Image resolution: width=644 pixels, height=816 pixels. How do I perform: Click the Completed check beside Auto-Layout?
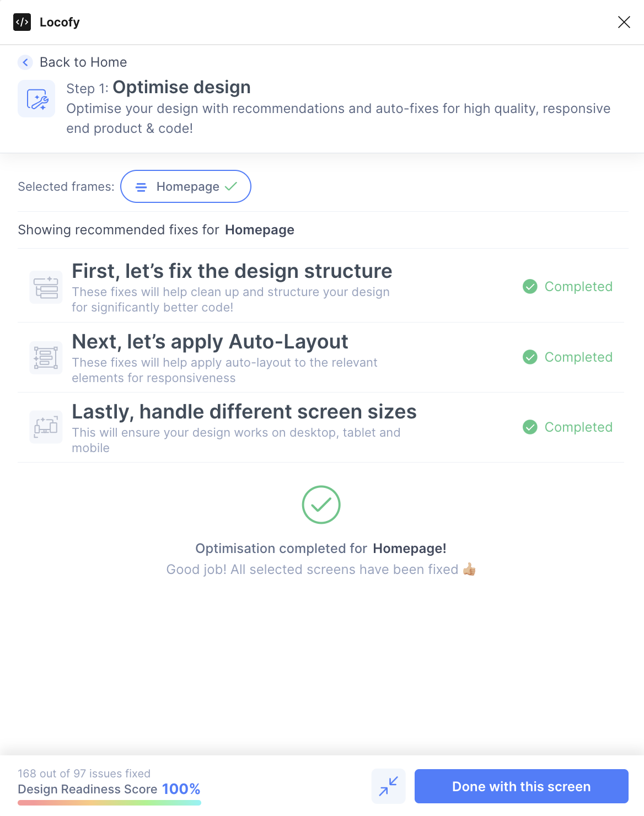530,357
